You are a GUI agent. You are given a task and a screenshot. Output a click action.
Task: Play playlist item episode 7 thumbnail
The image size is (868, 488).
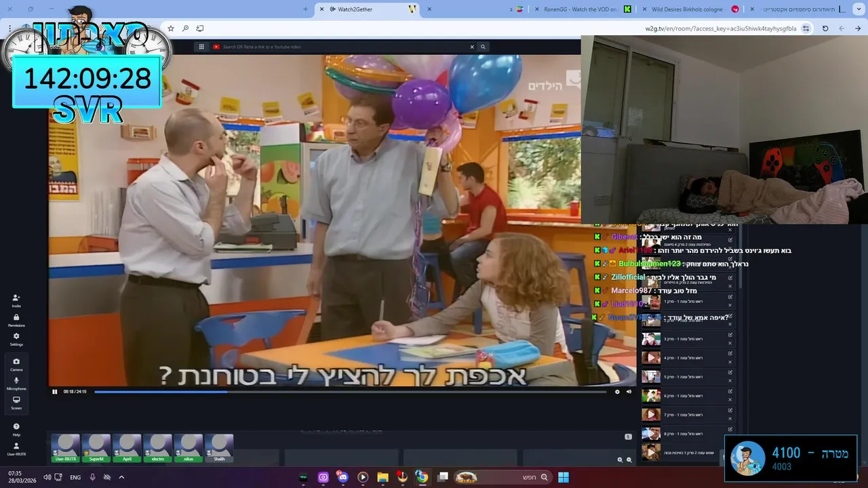tap(651, 415)
